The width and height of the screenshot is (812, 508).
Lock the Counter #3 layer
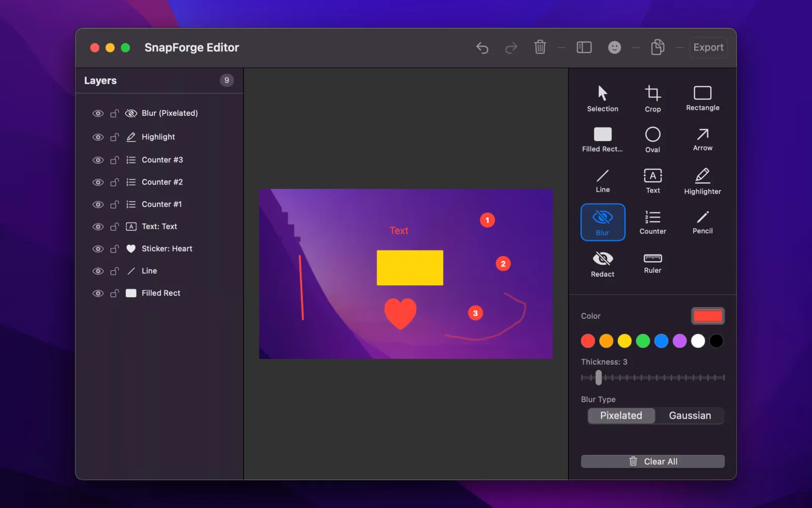coord(115,160)
